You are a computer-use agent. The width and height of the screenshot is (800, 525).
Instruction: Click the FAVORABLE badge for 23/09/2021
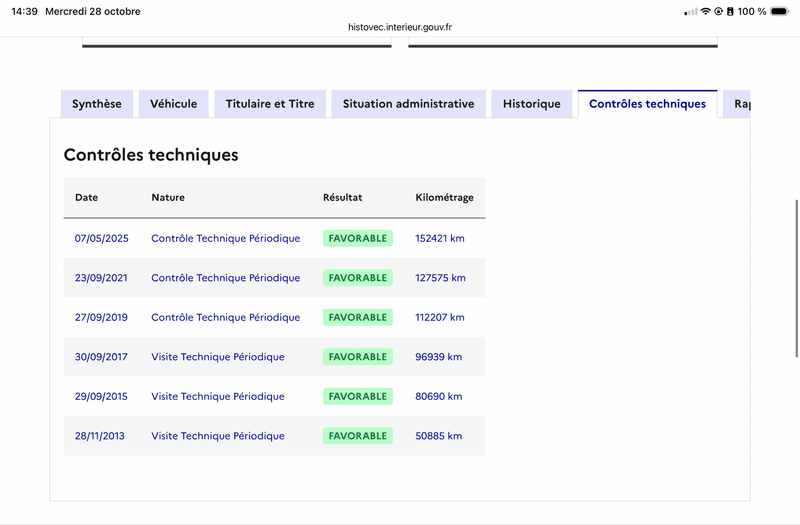click(x=358, y=278)
